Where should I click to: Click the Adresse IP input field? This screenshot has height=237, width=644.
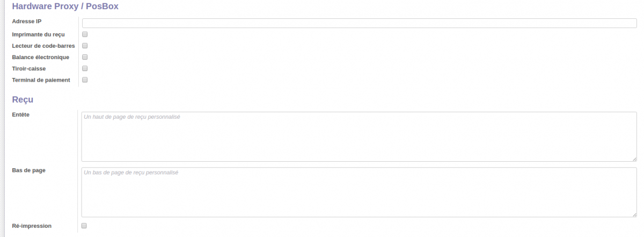tap(359, 23)
